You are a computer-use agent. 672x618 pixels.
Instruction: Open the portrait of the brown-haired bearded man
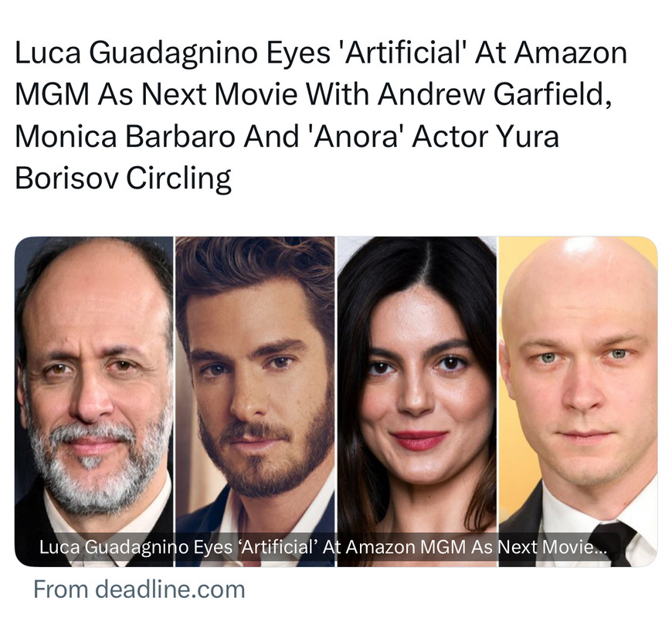255,401
